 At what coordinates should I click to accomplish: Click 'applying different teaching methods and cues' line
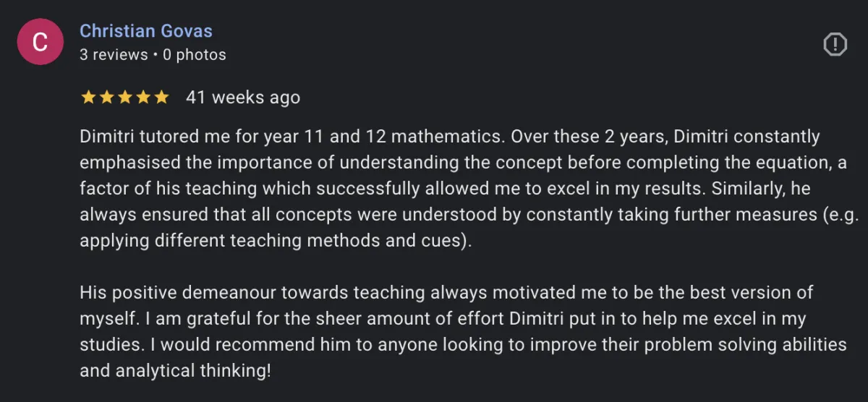(x=275, y=241)
